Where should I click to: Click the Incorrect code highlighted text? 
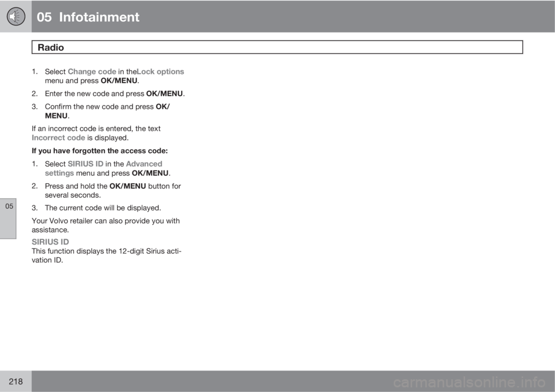[58, 138]
